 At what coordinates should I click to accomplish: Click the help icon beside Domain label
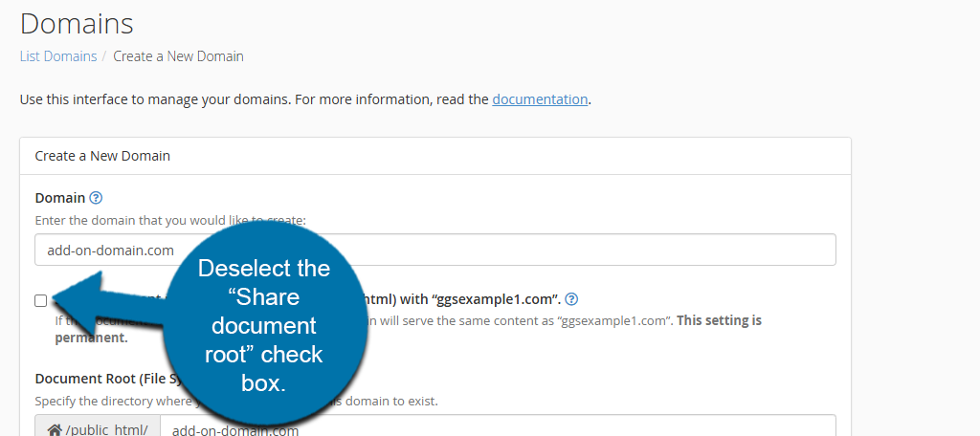(96, 199)
